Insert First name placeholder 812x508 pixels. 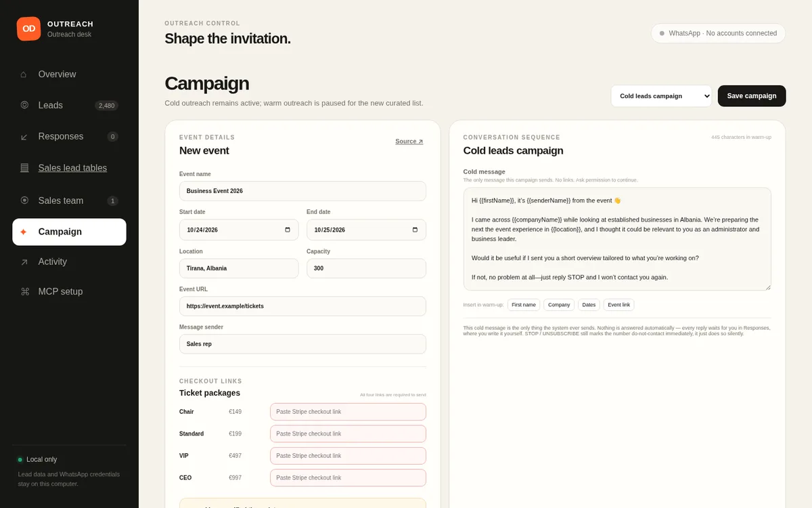tap(524, 305)
